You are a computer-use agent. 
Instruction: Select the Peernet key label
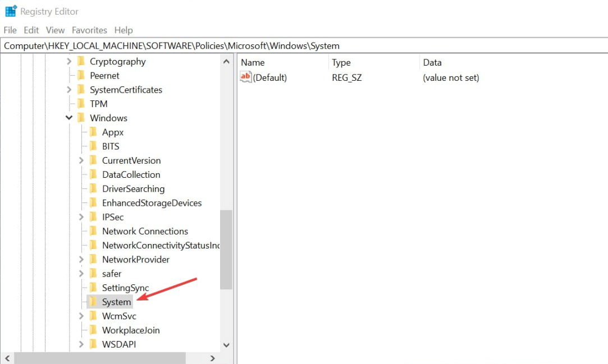tap(104, 76)
